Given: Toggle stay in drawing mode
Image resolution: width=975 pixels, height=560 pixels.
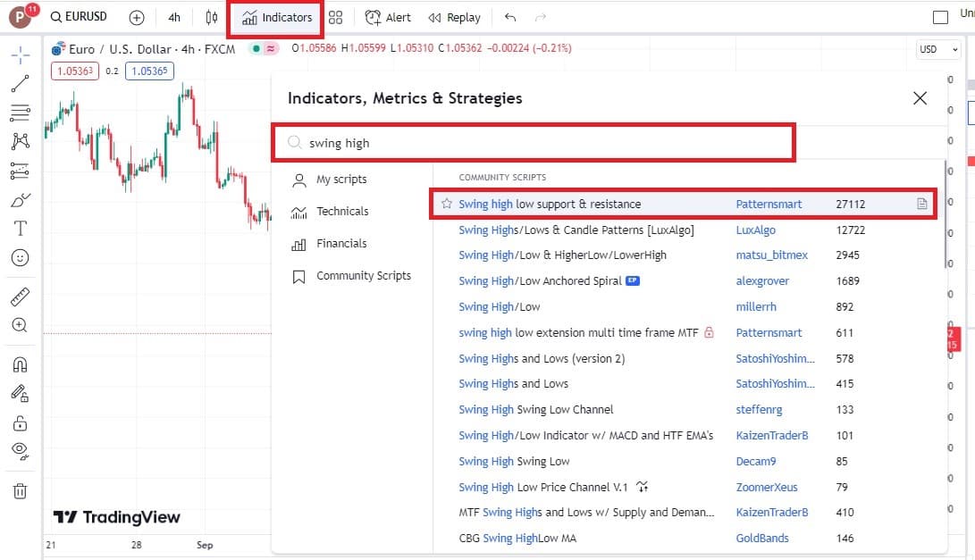Looking at the screenshot, I should (20, 394).
